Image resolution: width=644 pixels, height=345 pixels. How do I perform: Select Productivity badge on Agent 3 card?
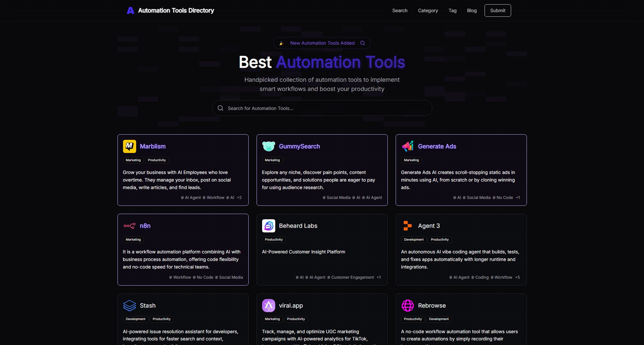tap(440, 240)
